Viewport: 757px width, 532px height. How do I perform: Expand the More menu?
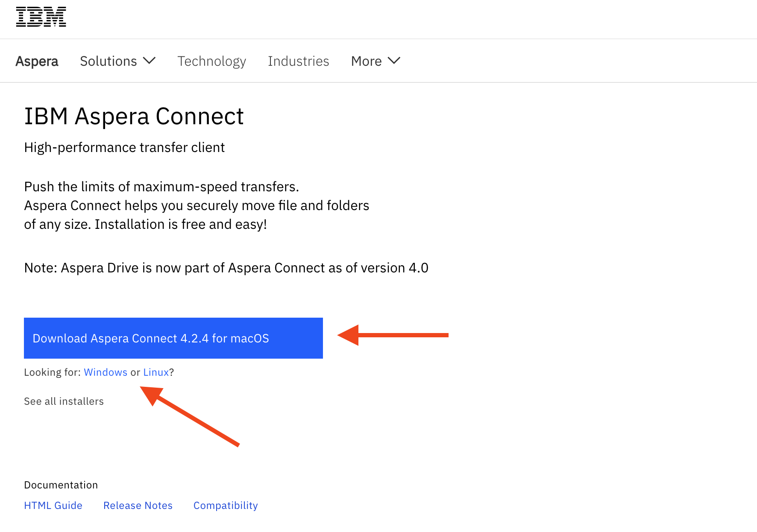[376, 61]
